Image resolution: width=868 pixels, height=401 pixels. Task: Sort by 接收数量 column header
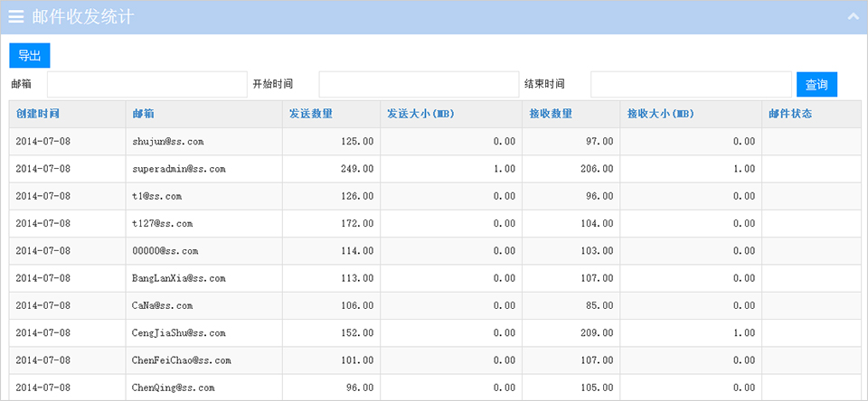[x=551, y=114]
